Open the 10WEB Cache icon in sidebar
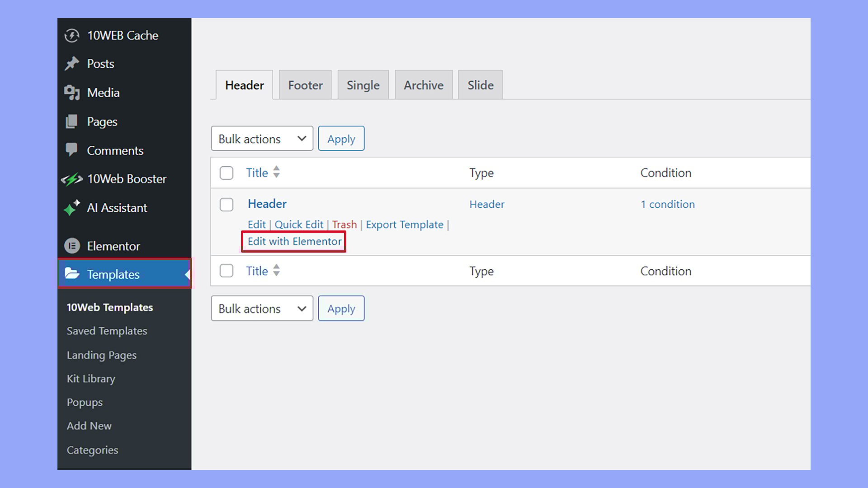The height and width of the screenshot is (488, 868). tap(73, 35)
